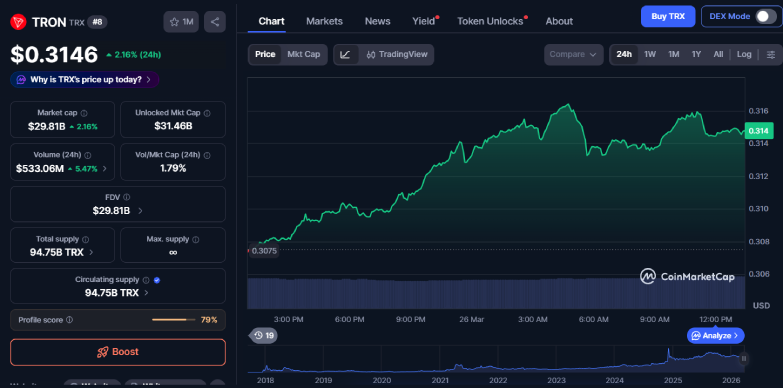Screen dimensions: 783x388
Task: Click the Buy TRX button
Action: [668, 16]
